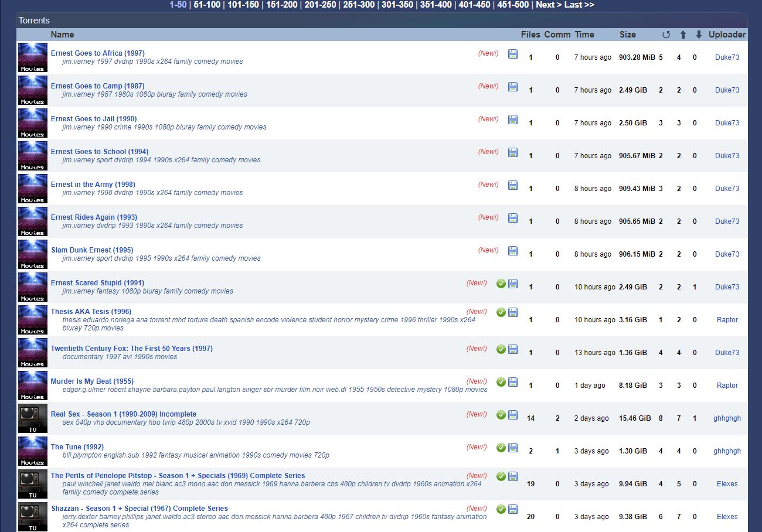
Task: Click the download icon for Ernest in the Army
Action: (513, 185)
